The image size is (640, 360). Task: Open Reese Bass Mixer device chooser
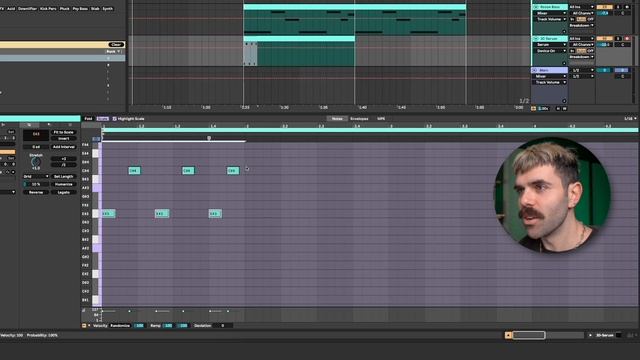tap(550, 13)
